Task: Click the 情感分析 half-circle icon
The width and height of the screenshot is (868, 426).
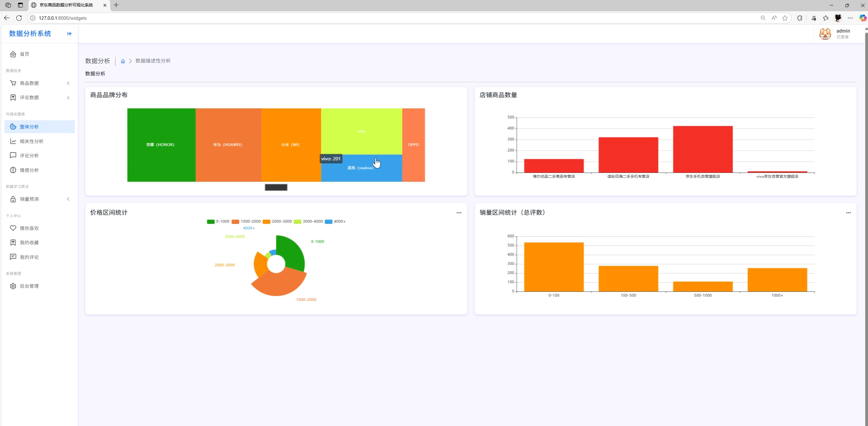Action: click(13, 170)
